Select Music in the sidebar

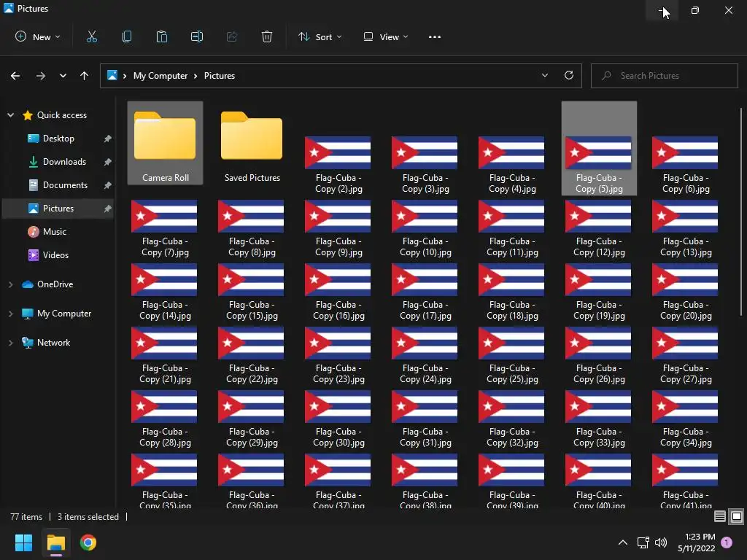click(x=54, y=231)
